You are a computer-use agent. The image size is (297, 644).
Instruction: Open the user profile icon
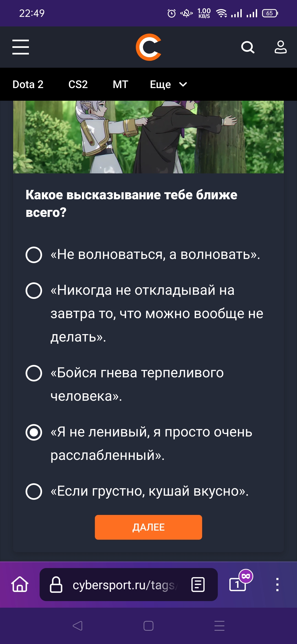[280, 47]
